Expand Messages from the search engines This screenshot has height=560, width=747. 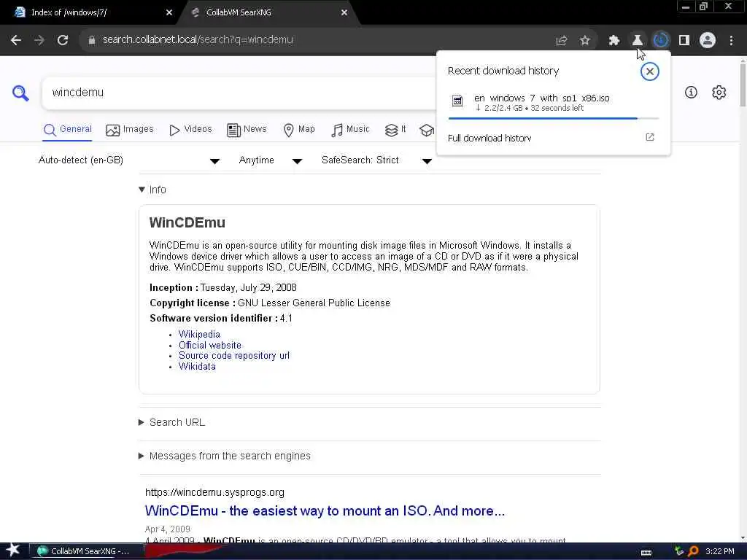click(x=225, y=456)
